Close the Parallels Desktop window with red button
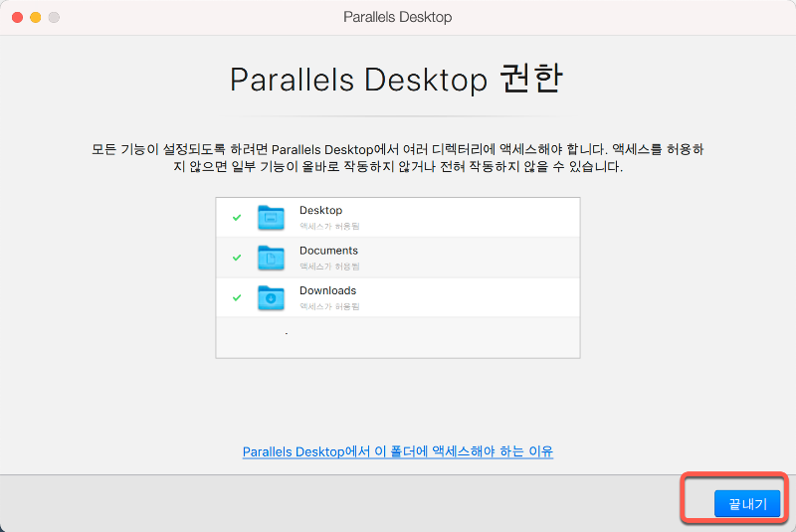The height and width of the screenshot is (532, 796). pos(17,17)
